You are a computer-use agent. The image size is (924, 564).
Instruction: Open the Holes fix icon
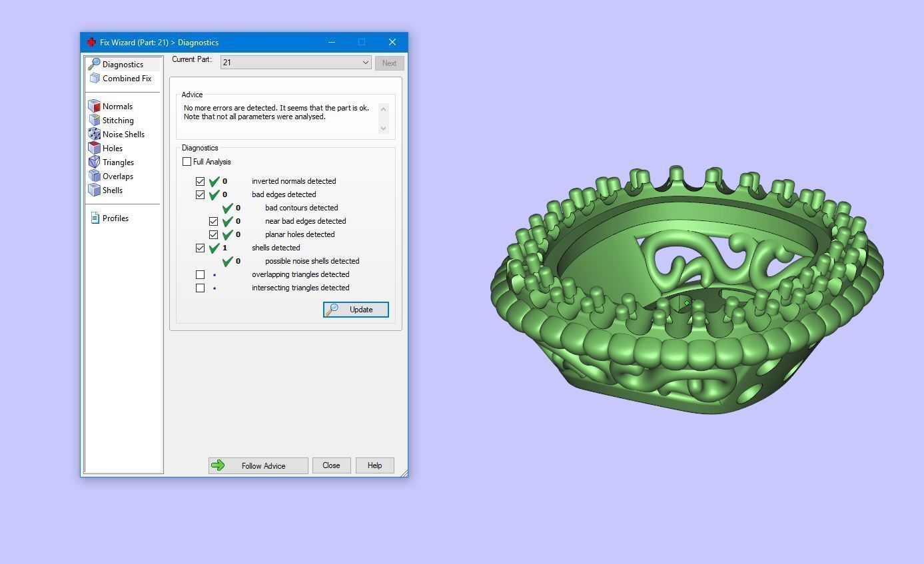pos(95,148)
